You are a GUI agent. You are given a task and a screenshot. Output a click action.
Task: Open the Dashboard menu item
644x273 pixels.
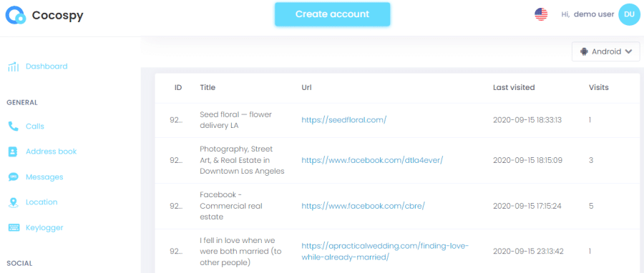[x=47, y=66]
